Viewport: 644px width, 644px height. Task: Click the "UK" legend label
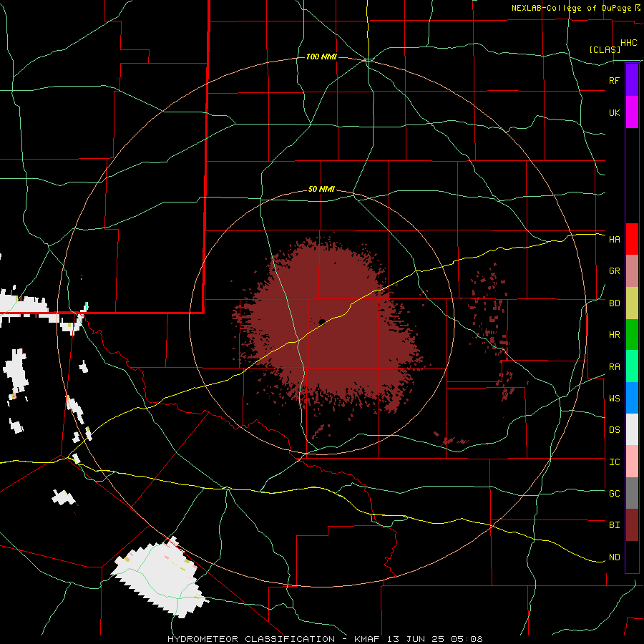click(614, 112)
